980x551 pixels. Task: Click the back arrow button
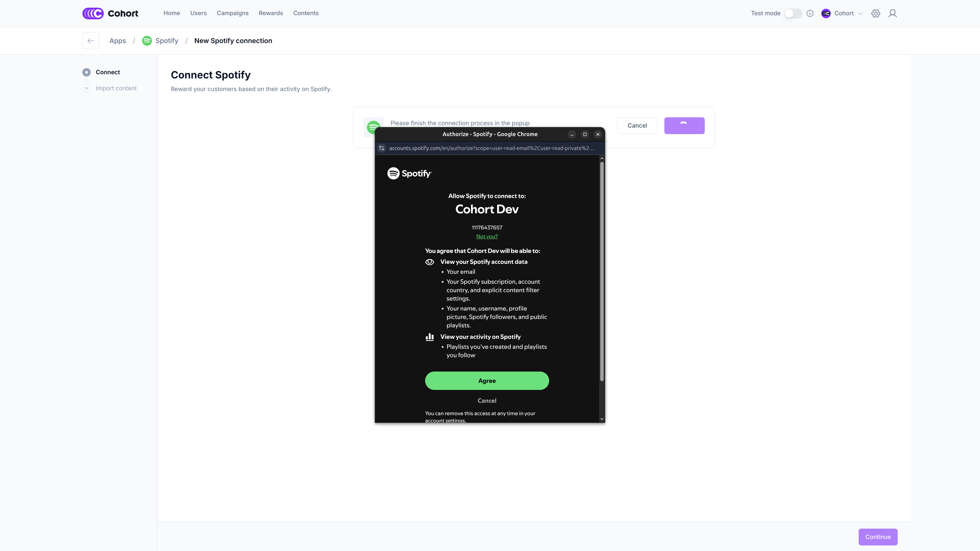coord(91,41)
